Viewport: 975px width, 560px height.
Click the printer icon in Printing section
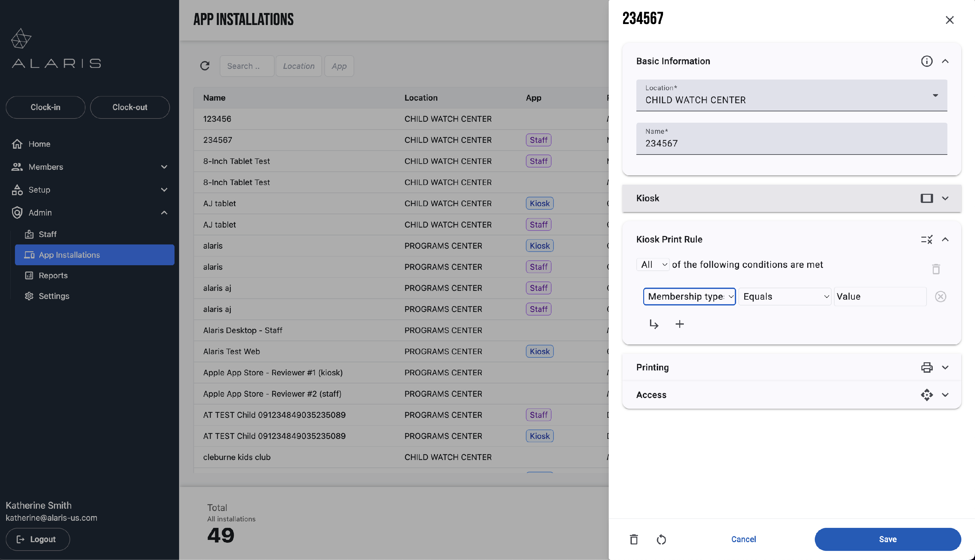pos(927,367)
